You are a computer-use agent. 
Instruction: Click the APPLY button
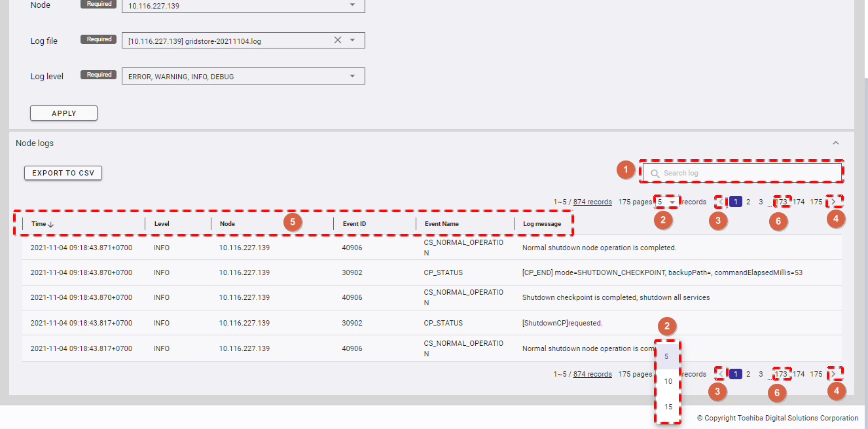[63, 113]
